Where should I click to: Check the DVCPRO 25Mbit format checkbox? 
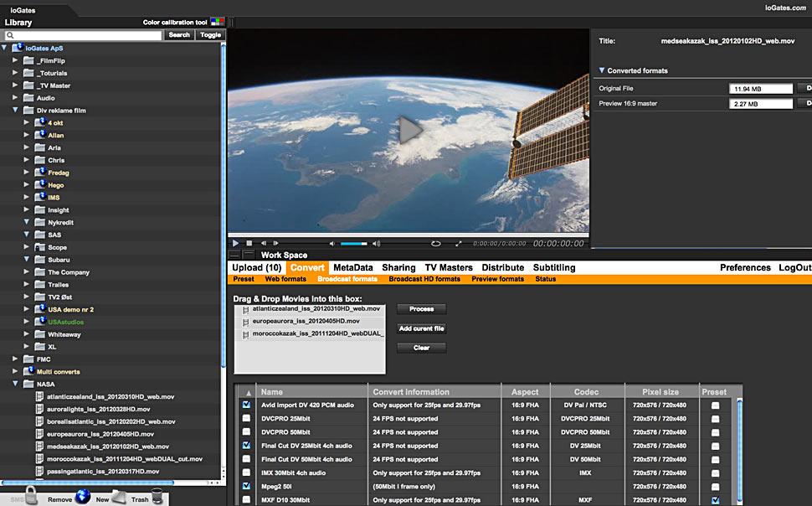pyautogui.click(x=246, y=419)
